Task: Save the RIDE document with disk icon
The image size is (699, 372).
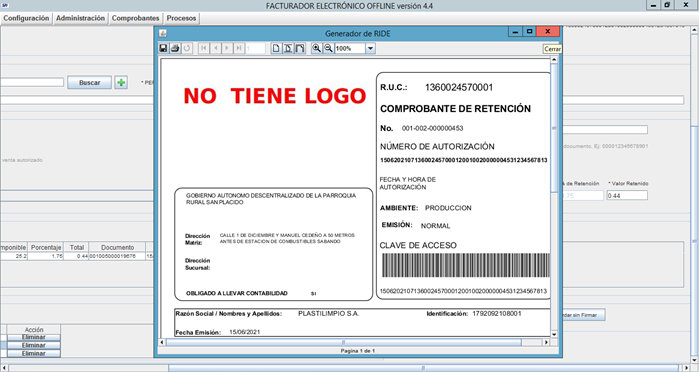Action: click(x=163, y=48)
